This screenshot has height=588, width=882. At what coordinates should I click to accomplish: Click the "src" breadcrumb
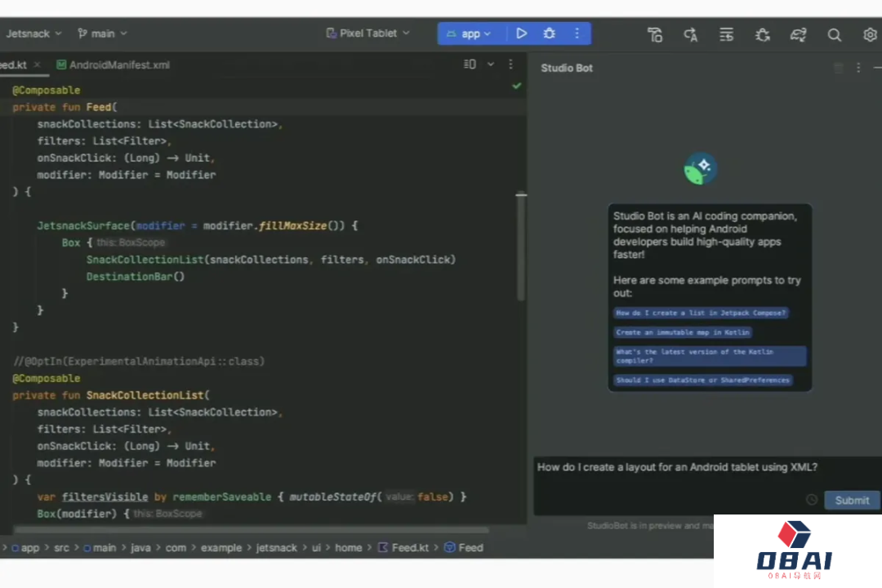click(61, 547)
